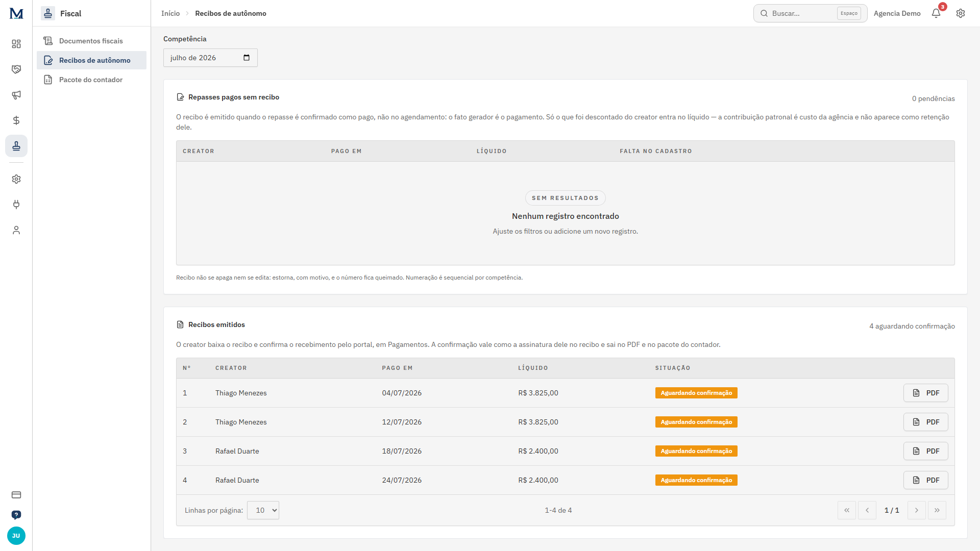Click the Espaco shortcut key badge
980x551 pixels.
(849, 13)
